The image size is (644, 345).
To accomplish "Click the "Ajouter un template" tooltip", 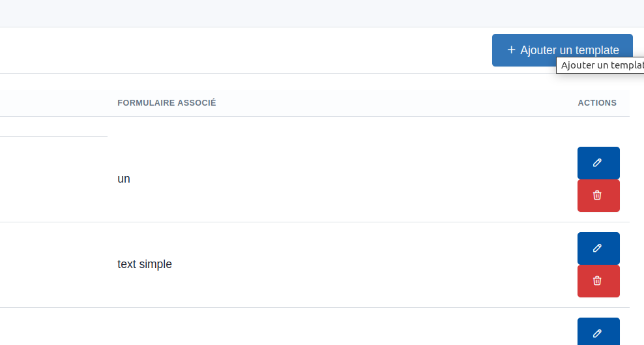I will 600,65.
